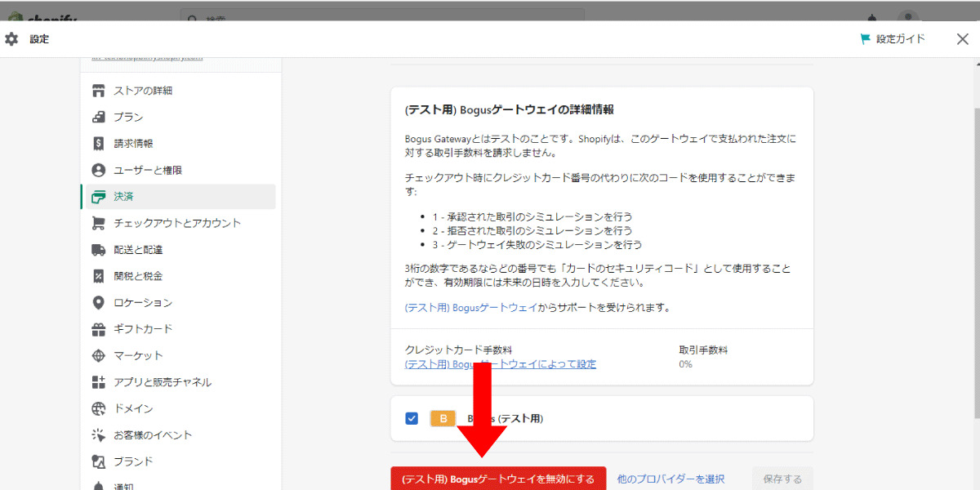Click the users and permissions person icon
The height and width of the screenshot is (490, 980).
[x=99, y=170]
